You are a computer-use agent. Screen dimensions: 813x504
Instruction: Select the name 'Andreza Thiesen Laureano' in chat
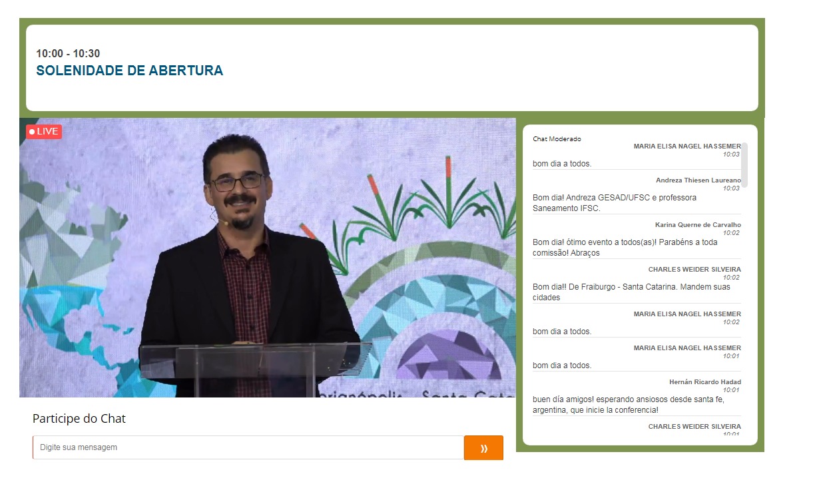click(698, 180)
